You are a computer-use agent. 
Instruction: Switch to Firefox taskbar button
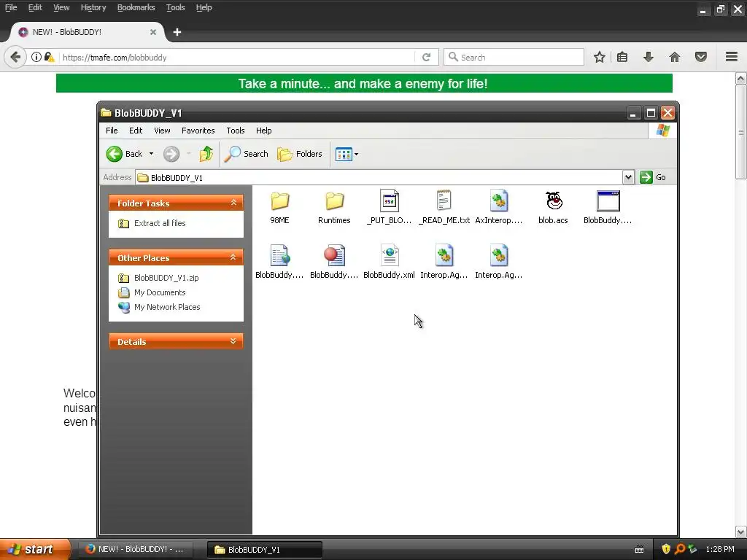[135, 549]
